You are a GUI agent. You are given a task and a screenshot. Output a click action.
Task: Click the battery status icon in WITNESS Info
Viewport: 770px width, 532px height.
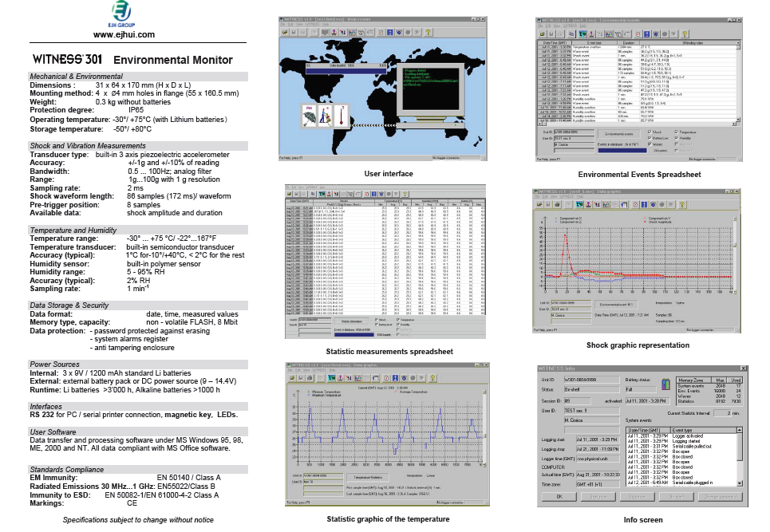[x=665, y=384]
